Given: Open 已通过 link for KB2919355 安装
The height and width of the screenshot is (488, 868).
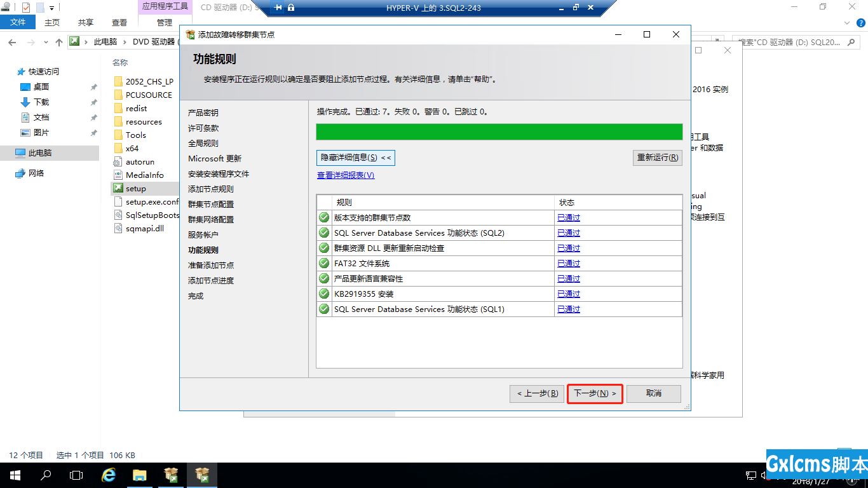Looking at the screenshot, I should [569, 294].
